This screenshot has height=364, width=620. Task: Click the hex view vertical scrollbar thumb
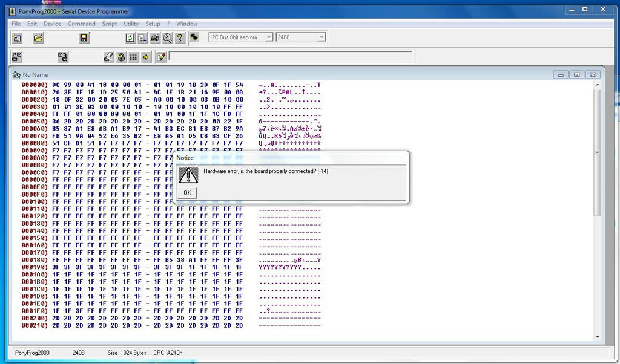point(598,152)
